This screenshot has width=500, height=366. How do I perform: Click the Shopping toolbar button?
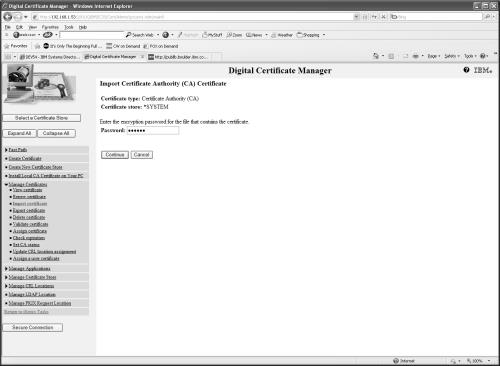[308, 35]
